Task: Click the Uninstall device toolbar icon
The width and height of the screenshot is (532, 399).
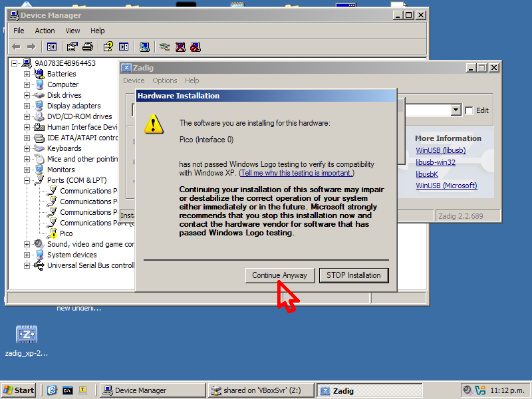Action: pos(180,47)
